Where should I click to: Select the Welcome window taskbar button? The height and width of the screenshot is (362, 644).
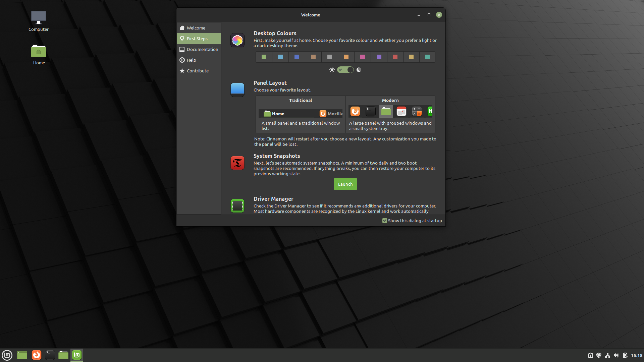[77, 355]
